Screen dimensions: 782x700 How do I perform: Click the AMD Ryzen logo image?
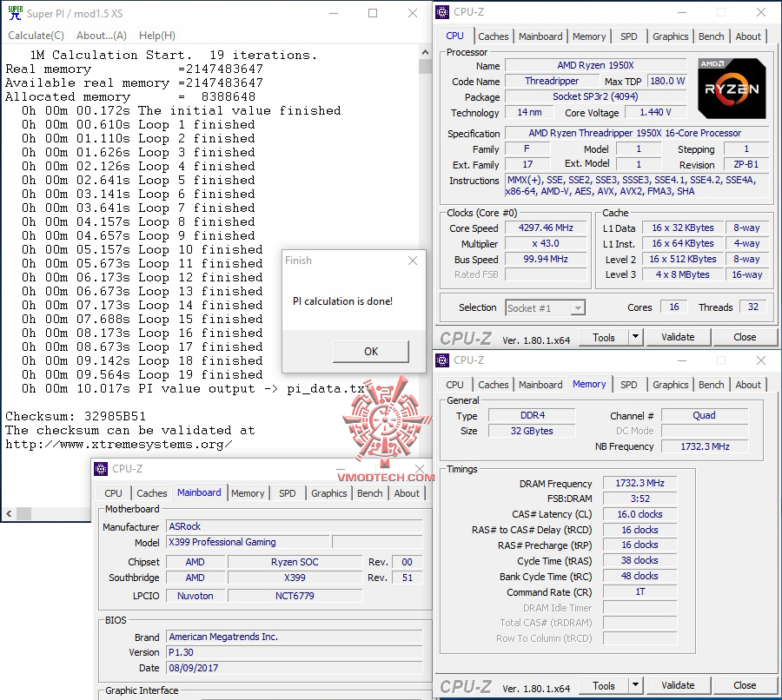730,87
